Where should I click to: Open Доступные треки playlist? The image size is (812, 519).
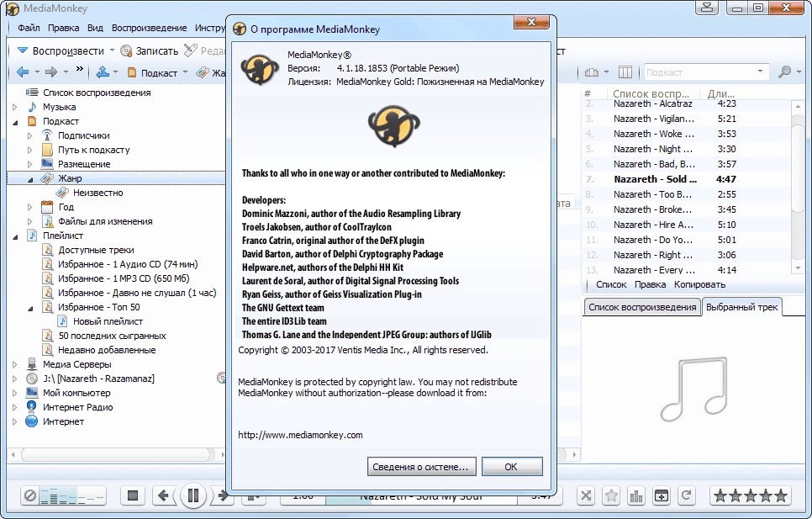[96, 250]
